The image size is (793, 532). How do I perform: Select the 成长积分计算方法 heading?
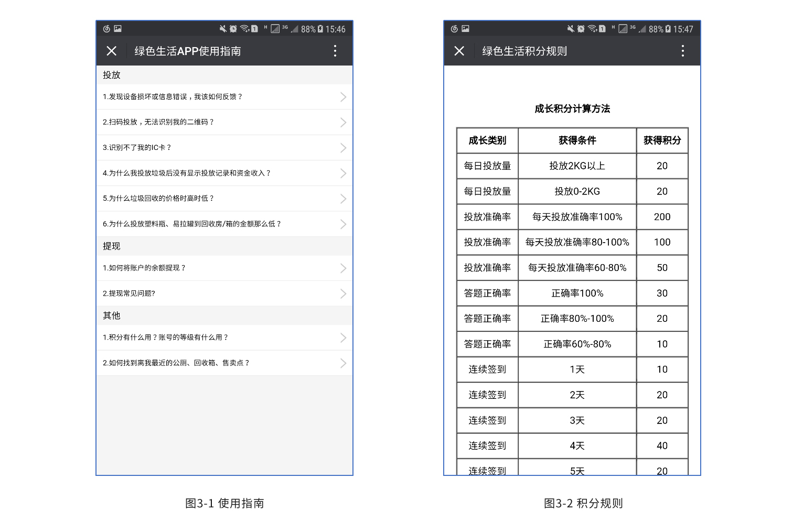[572, 108]
